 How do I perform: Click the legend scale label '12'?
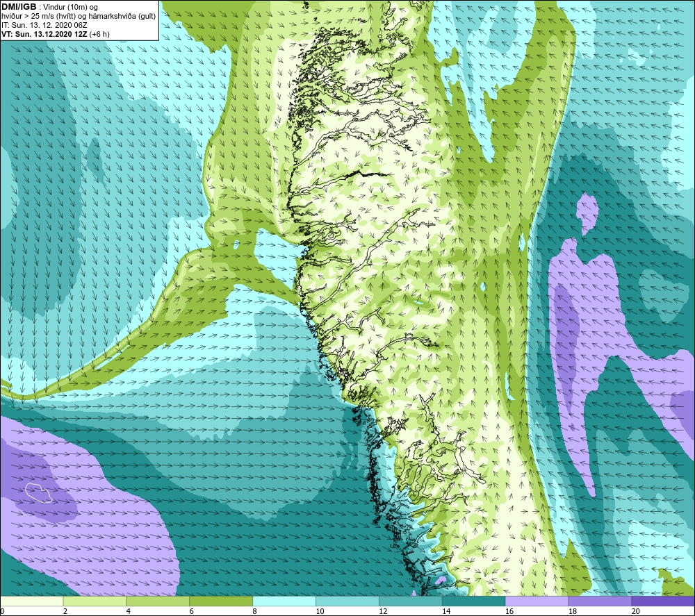(383, 611)
